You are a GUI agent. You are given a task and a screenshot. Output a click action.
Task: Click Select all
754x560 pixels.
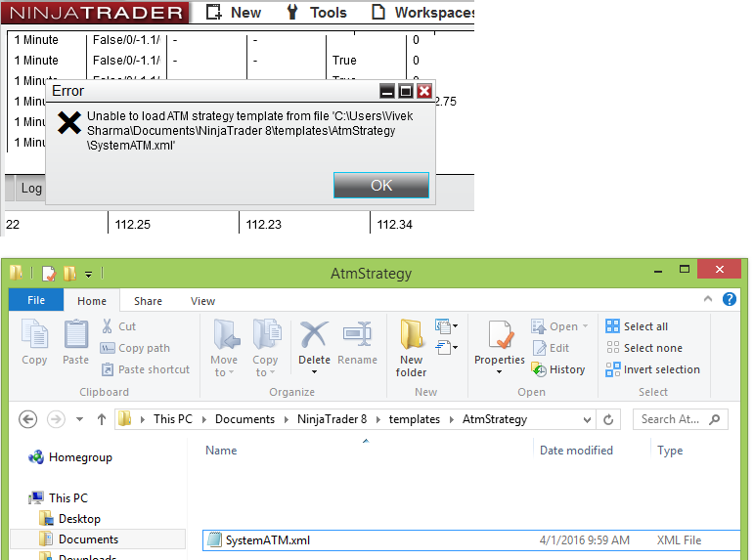(x=638, y=326)
